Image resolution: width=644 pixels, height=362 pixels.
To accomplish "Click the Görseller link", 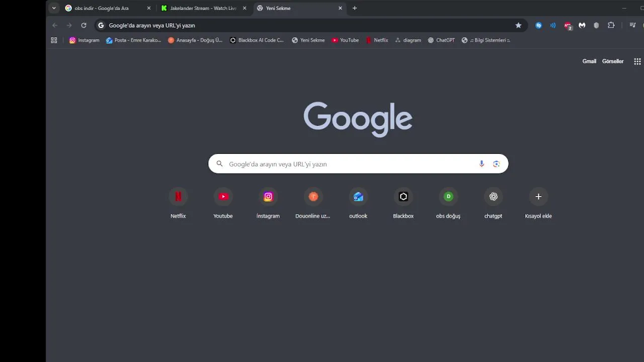I will pyautogui.click(x=613, y=61).
